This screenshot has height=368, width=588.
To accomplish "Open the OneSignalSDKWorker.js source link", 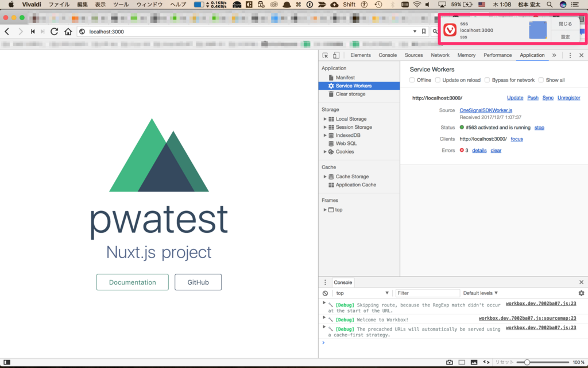I will click(x=486, y=110).
